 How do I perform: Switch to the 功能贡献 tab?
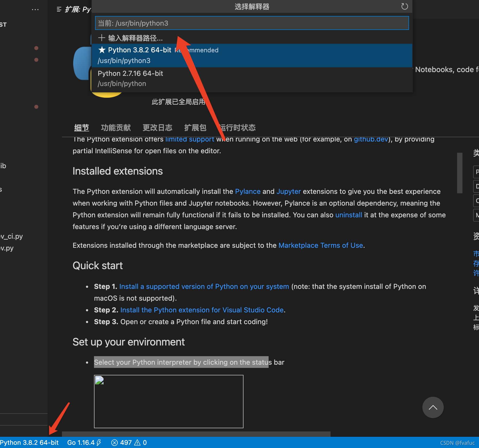(116, 128)
